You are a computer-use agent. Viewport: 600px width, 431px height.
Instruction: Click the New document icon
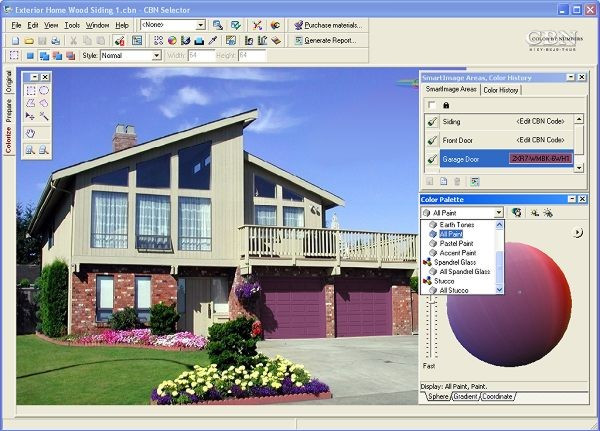pos(16,41)
